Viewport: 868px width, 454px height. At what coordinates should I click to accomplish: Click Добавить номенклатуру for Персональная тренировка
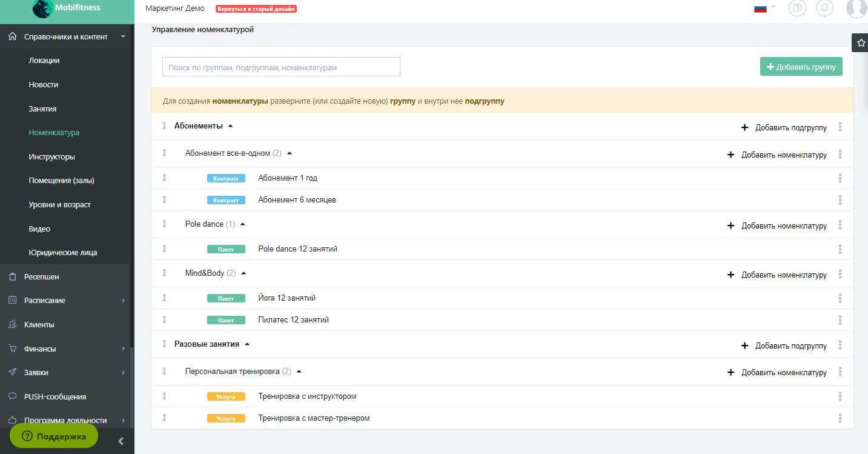(777, 373)
